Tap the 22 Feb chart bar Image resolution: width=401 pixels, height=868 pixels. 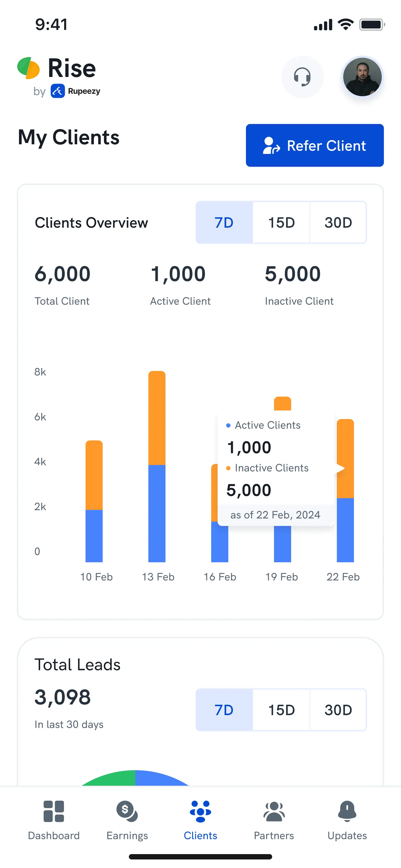coord(345,491)
